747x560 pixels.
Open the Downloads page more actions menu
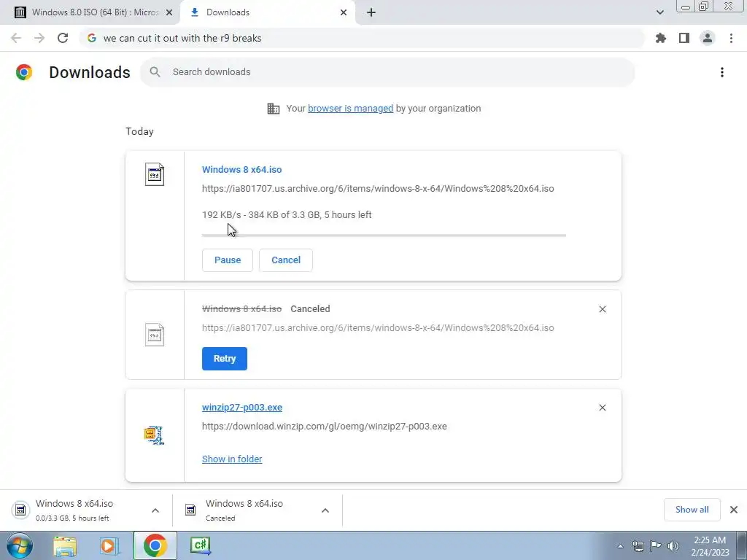pos(722,72)
